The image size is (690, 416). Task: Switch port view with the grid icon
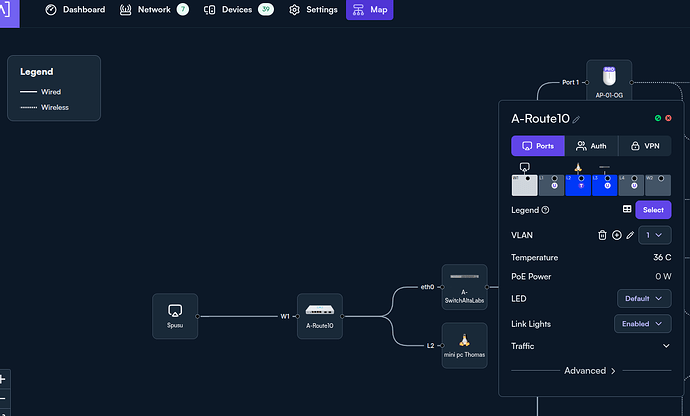coord(627,209)
